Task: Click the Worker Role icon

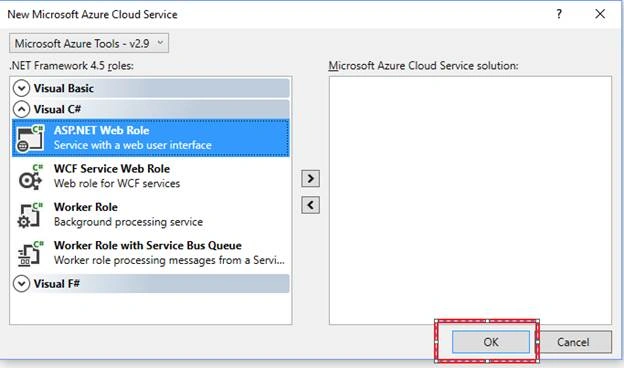Action: tap(30, 215)
